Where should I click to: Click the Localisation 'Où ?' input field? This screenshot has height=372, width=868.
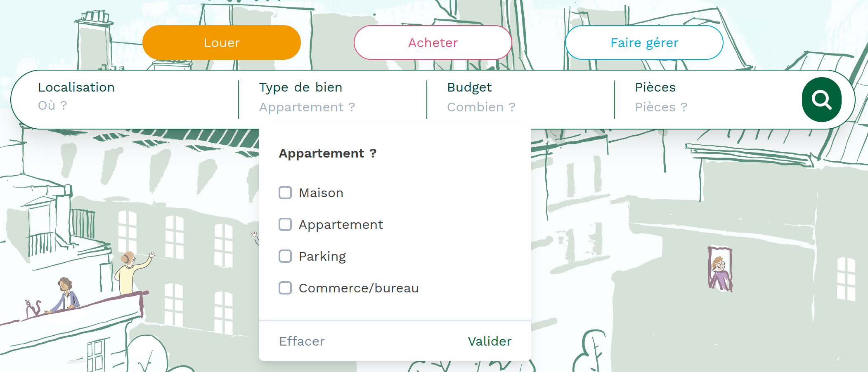[124, 106]
